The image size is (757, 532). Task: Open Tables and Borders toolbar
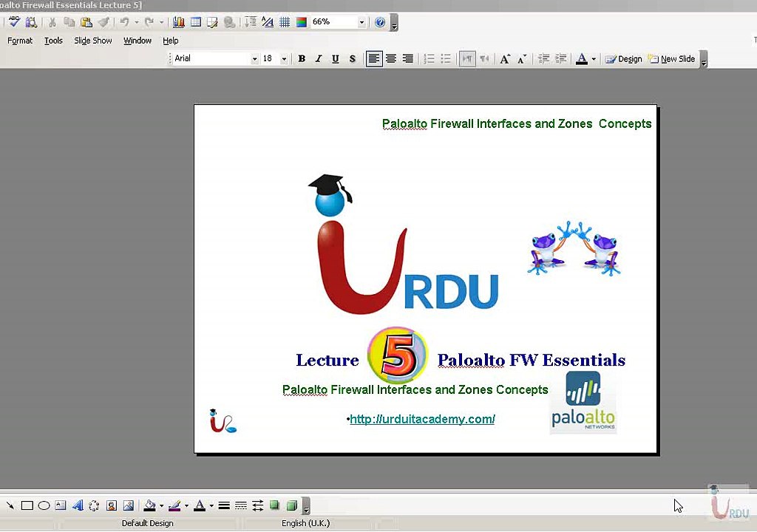pyautogui.click(x=212, y=22)
